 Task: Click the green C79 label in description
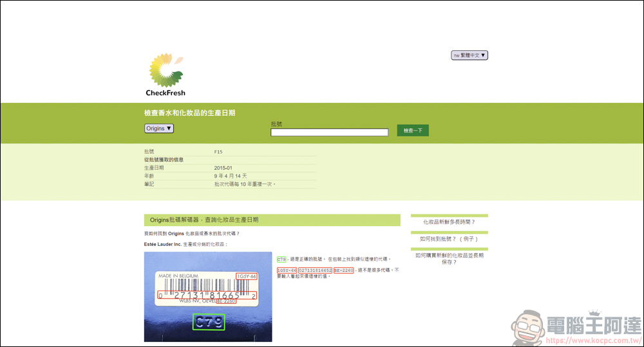pos(281,259)
